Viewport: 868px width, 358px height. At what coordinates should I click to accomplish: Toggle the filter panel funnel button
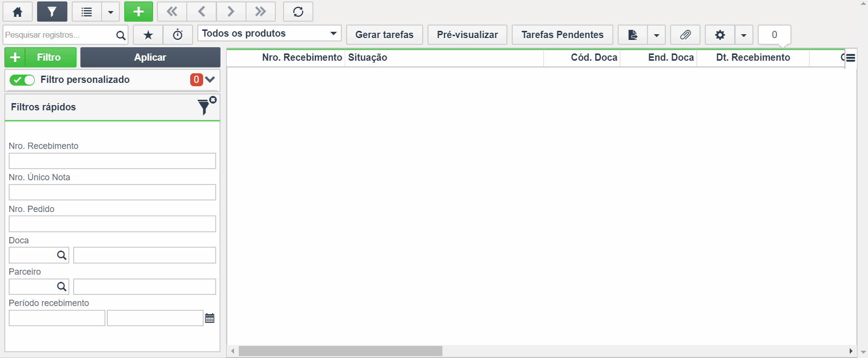(x=52, y=12)
